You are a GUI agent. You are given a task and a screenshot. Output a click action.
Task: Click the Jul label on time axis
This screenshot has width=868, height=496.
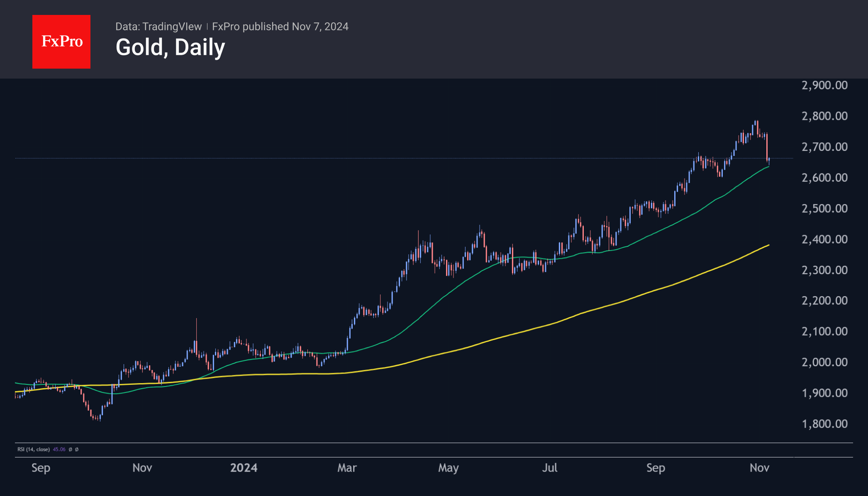tap(550, 468)
